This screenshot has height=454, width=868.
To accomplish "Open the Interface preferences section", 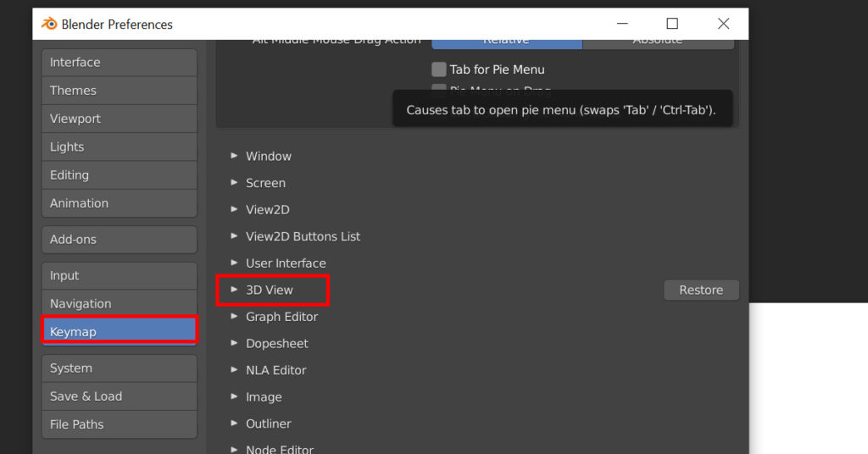I will tap(119, 63).
